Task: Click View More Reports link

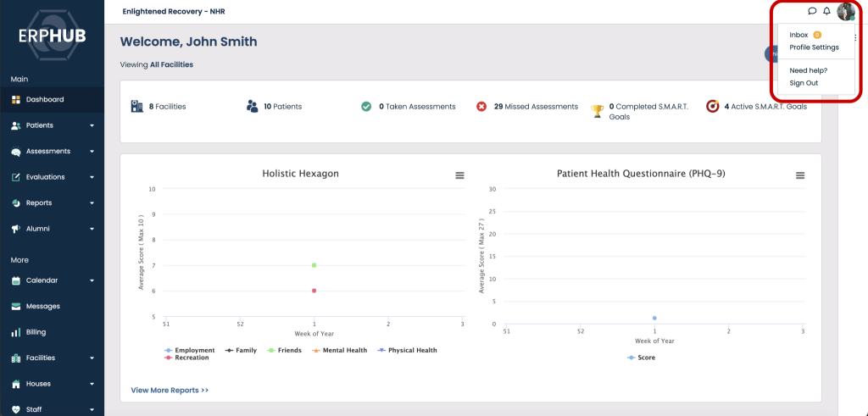Action: point(170,390)
